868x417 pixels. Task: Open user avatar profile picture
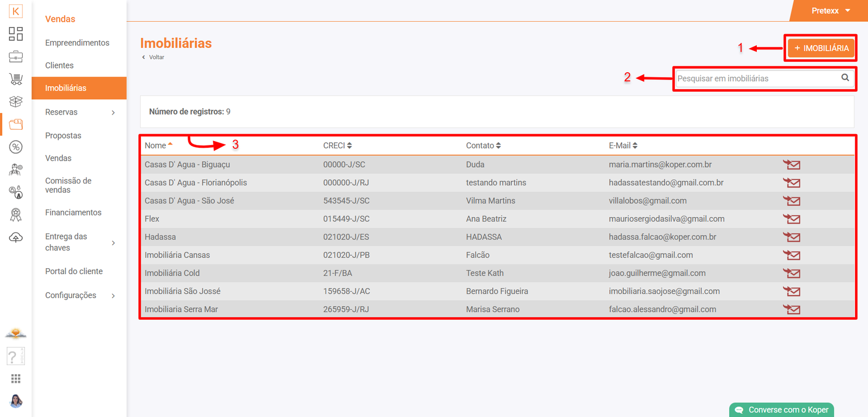click(x=16, y=401)
